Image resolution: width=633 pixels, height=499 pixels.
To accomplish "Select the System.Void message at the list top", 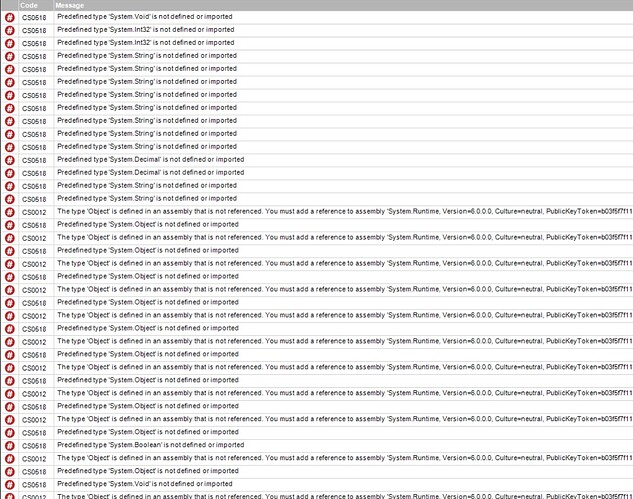I will pos(145,17).
